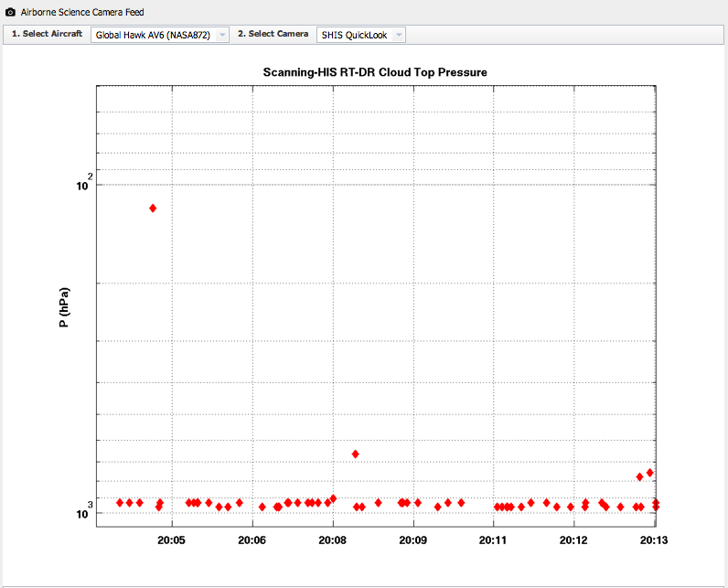The image size is (728, 588).
Task: Click the chart title 'Scanning-HIS RT-DR Cloud Top Pressure'
Action: pyautogui.click(x=375, y=72)
